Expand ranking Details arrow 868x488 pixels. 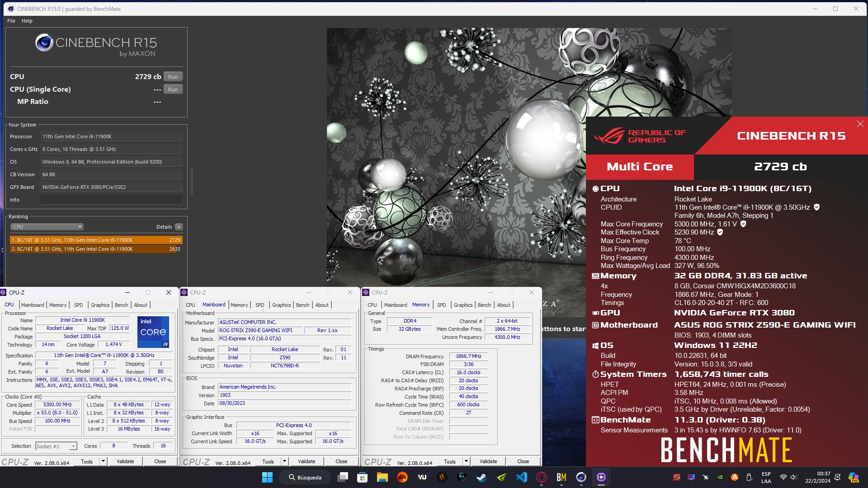click(179, 227)
